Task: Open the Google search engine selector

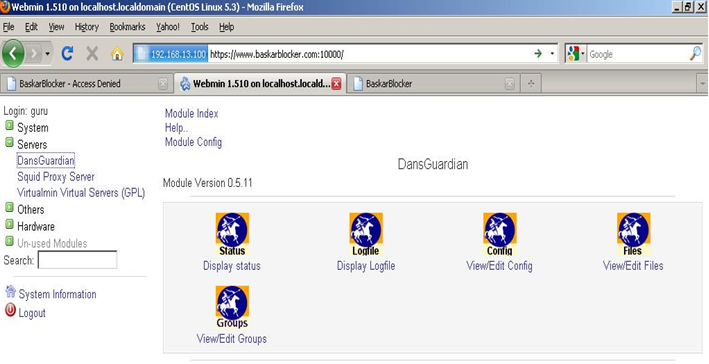Action: coord(576,54)
